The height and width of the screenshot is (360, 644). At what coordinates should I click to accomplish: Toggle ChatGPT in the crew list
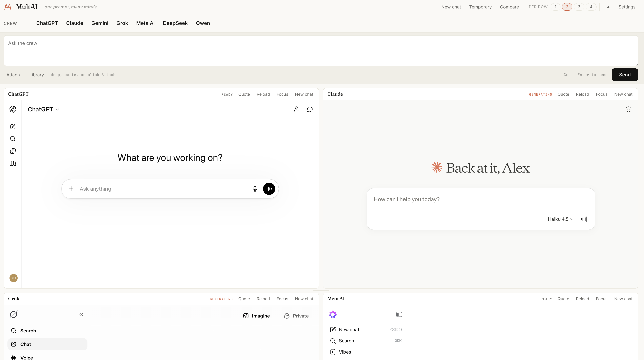[x=47, y=23]
